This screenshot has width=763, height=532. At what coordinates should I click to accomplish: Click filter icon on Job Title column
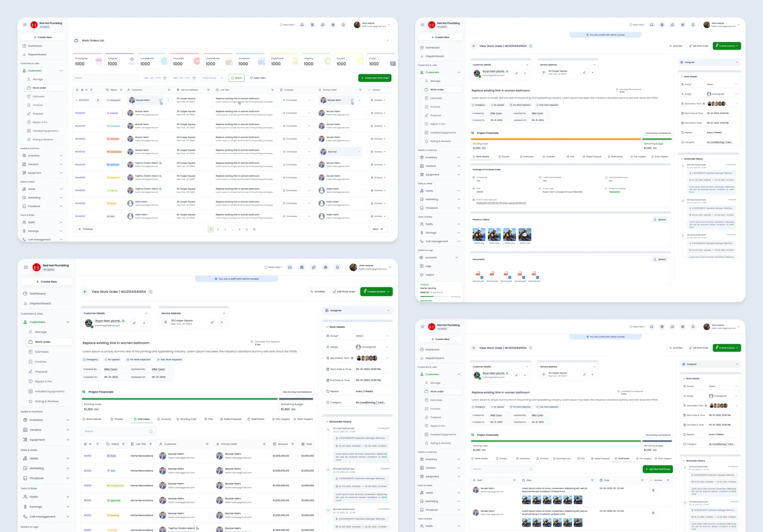pyautogui.click(x=272, y=90)
